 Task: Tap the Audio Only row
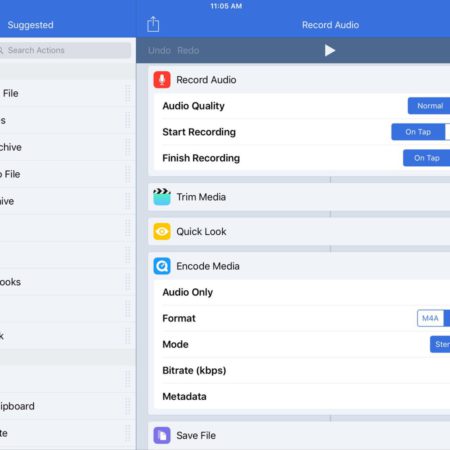pos(302,292)
